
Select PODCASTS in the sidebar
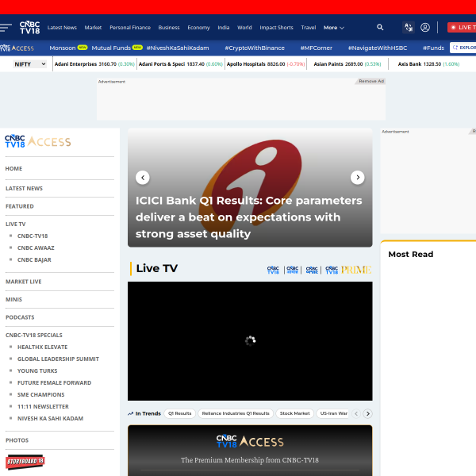coord(20,317)
